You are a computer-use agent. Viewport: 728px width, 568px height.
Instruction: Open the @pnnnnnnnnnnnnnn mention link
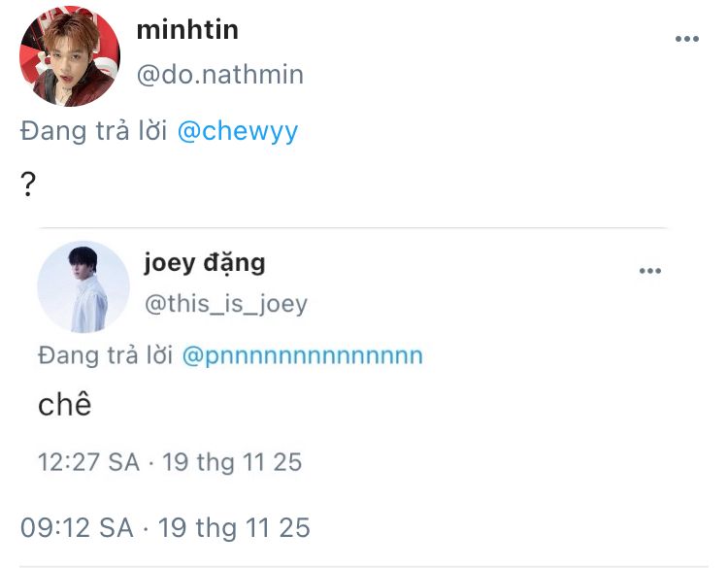pyautogui.click(x=302, y=355)
